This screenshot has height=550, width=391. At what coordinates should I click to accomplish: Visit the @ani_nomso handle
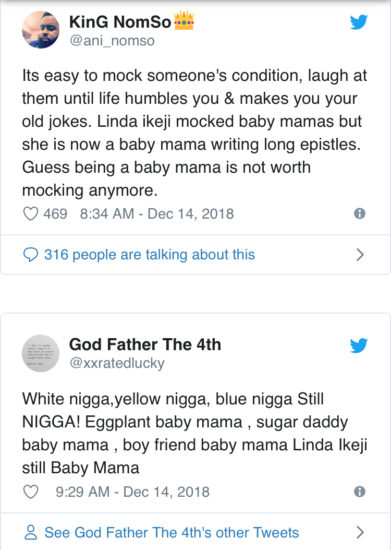[x=112, y=41]
